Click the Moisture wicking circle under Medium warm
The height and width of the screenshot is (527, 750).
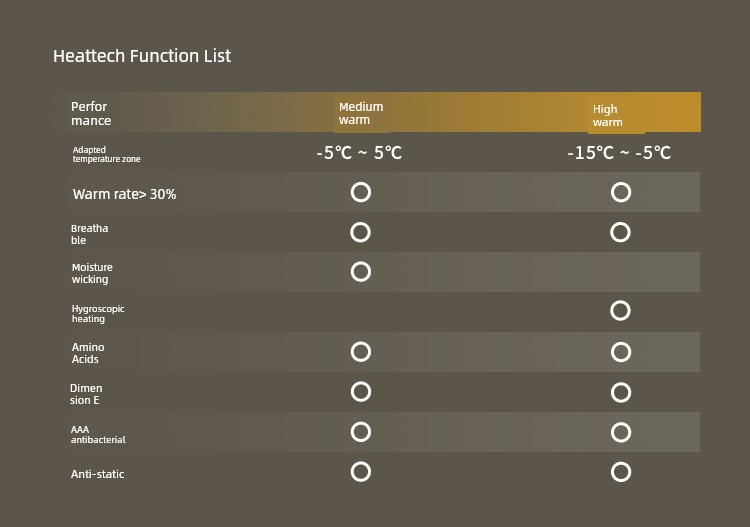click(361, 272)
